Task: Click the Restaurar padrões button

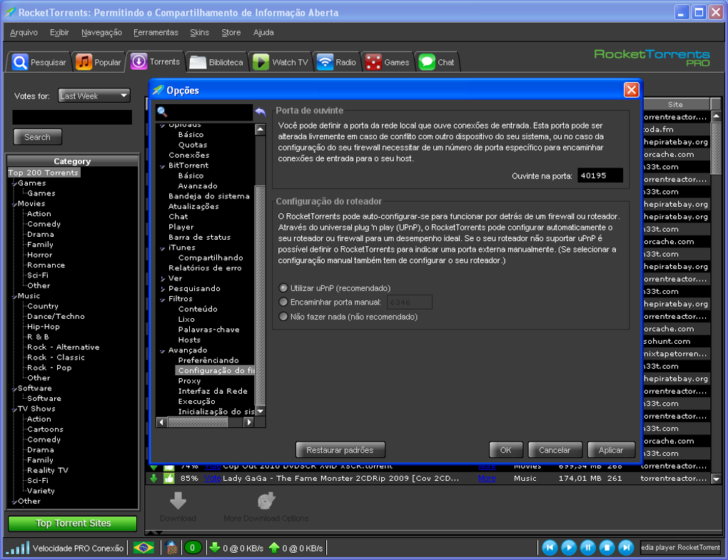Action: [x=340, y=449]
